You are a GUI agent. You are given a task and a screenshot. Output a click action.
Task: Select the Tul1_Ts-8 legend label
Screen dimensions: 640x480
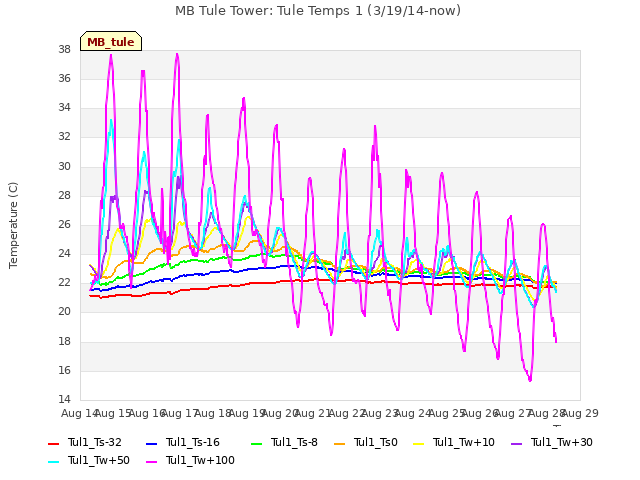click(x=294, y=442)
